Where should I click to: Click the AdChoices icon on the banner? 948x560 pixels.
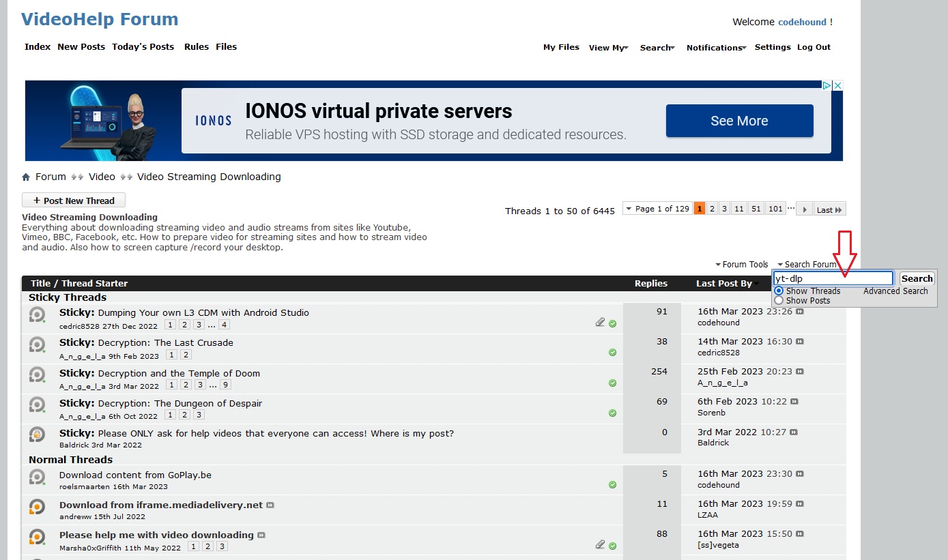click(826, 85)
